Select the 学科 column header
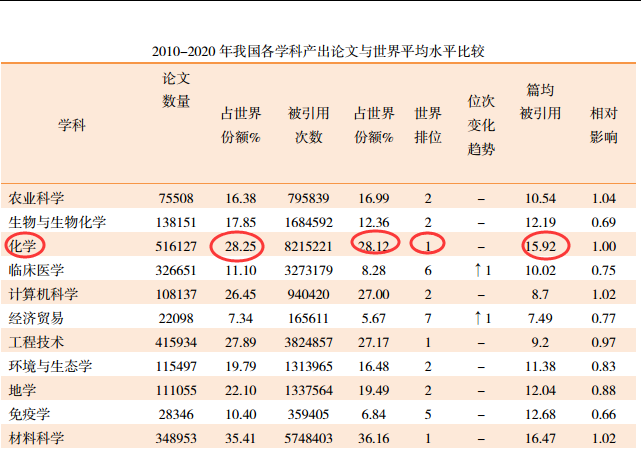 [72, 125]
